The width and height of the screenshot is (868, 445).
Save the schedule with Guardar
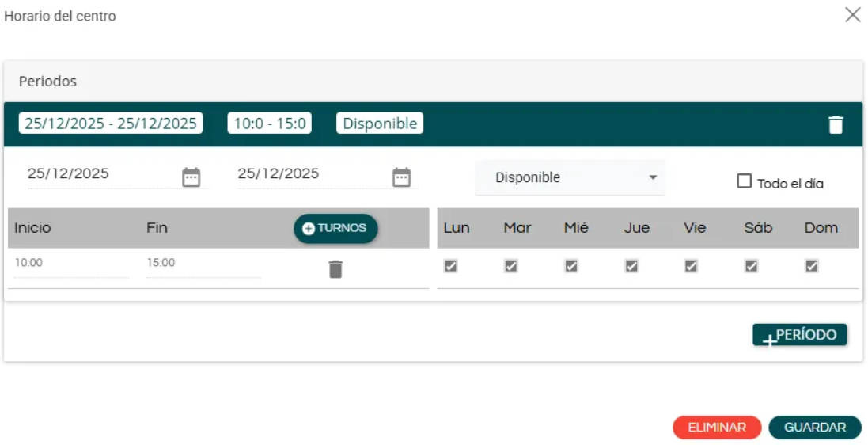pyautogui.click(x=814, y=428)
